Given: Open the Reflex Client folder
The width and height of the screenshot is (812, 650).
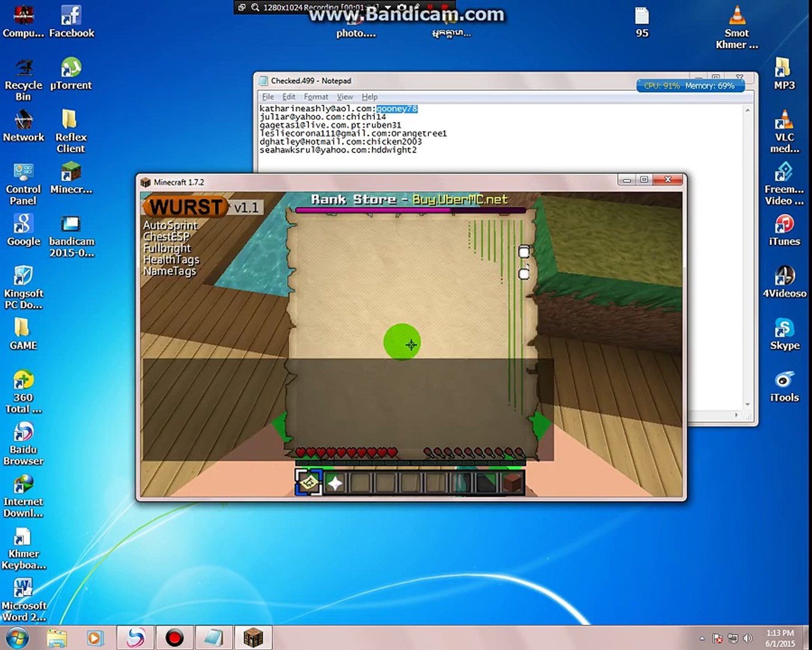Looking at the screenshot, I should [71, 131].
